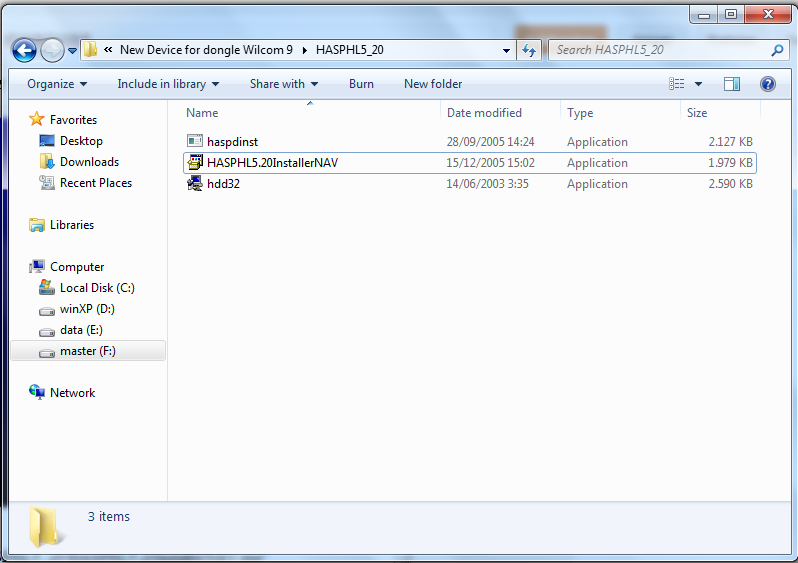The width and height of the screenshot is (798, 563).
Task: Click Downloads folder icon
Action: click(x=47, y=161)
